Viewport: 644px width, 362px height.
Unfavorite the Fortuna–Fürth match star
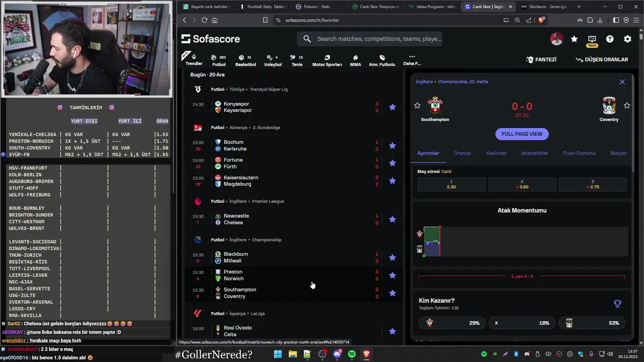click(x=392, y=163)
